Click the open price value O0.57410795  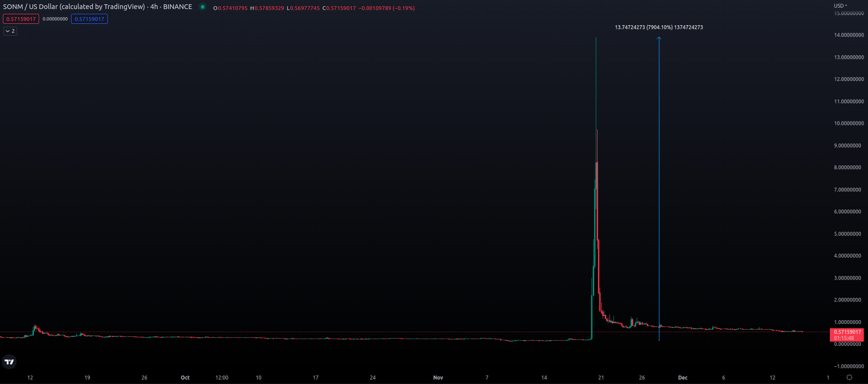(x=230, y=8)
